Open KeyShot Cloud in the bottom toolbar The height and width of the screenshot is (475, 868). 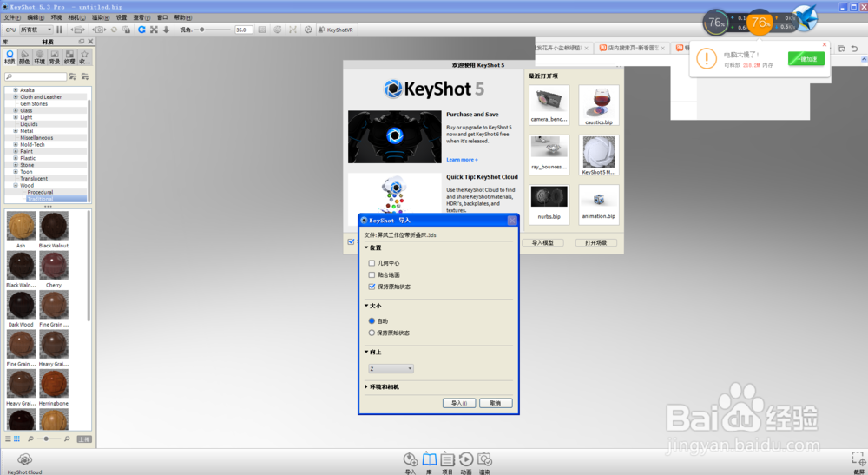click(x=24, y=459)
